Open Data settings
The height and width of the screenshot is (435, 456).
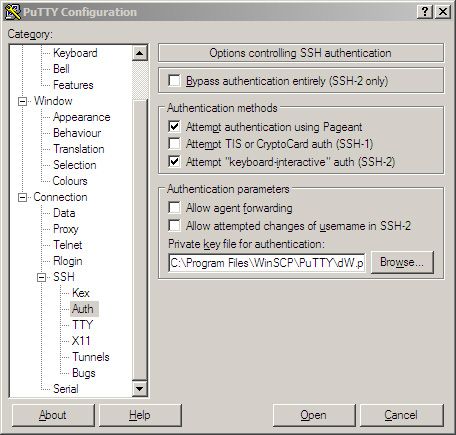pyautogui.click(x=64, y=213)
